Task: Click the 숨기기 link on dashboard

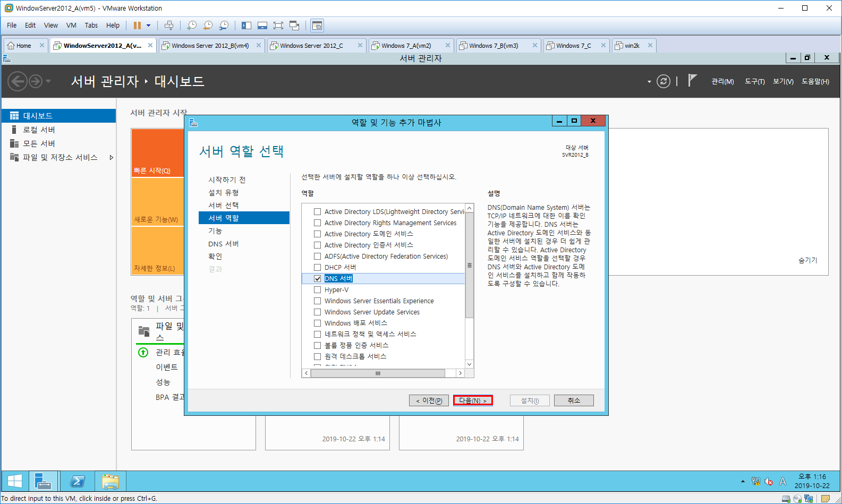Action: coord(807,260)
